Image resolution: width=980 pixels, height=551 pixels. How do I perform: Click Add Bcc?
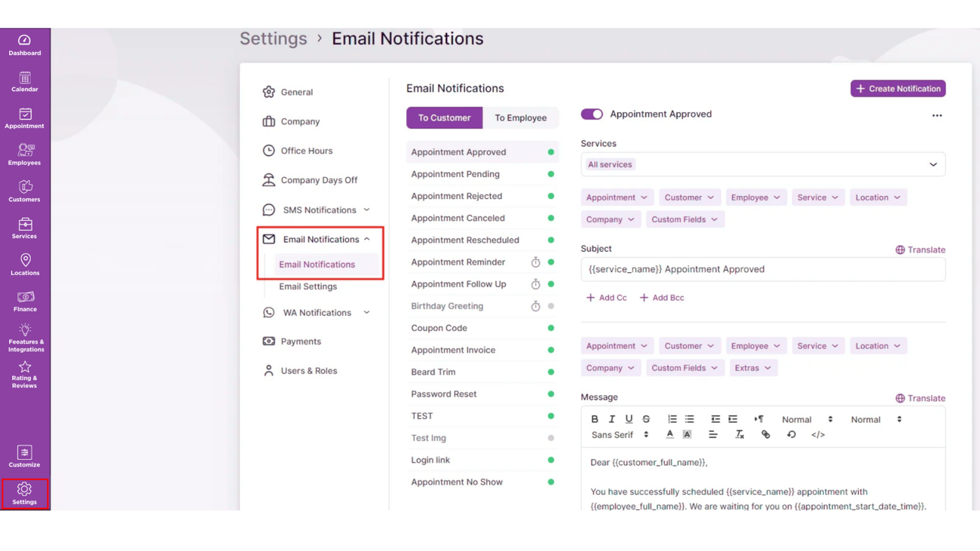pos(661,298)
